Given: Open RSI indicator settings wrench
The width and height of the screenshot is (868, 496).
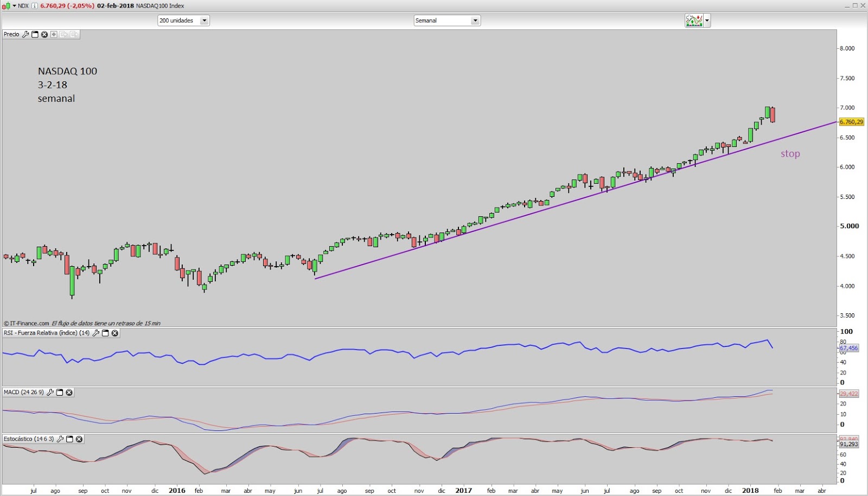Looking at the screenshot, I should 96,333.
